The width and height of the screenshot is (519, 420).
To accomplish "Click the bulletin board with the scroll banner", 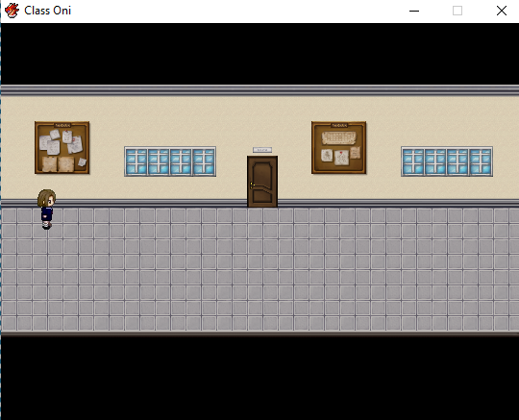I will click(338, 148).
